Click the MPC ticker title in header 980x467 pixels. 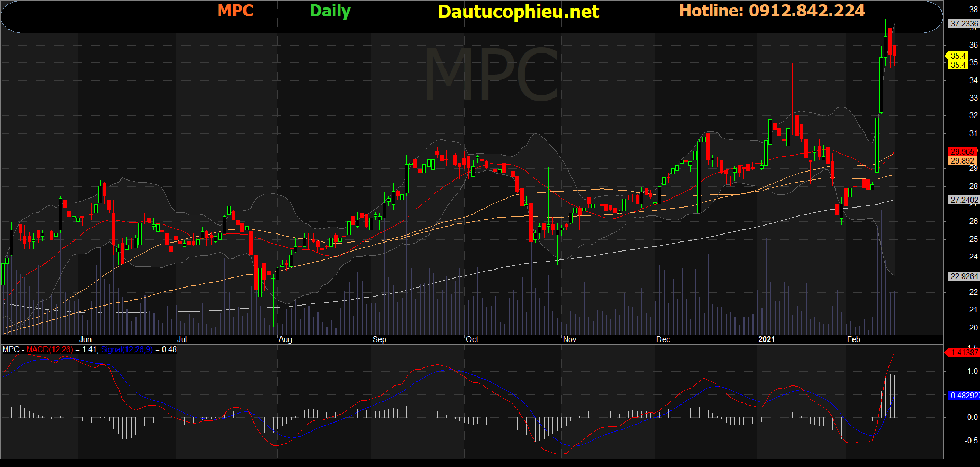pyautogui.click(x=235, y=11)
